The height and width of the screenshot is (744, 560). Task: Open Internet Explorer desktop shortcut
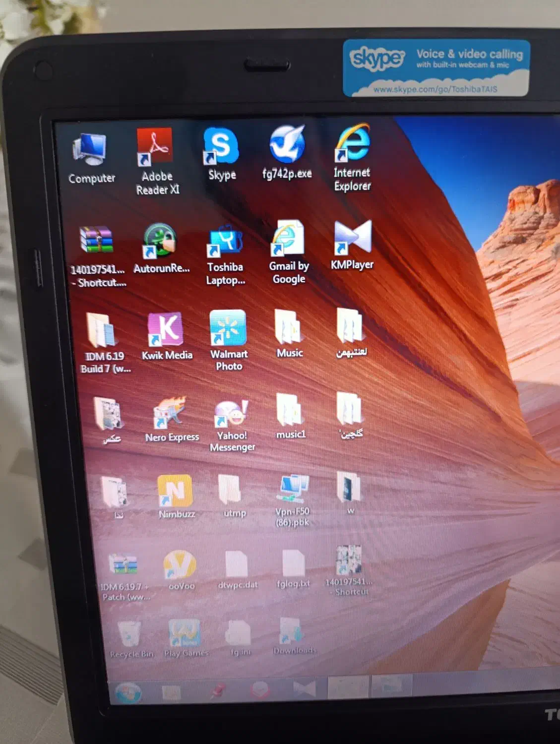[x=353, y=143]
